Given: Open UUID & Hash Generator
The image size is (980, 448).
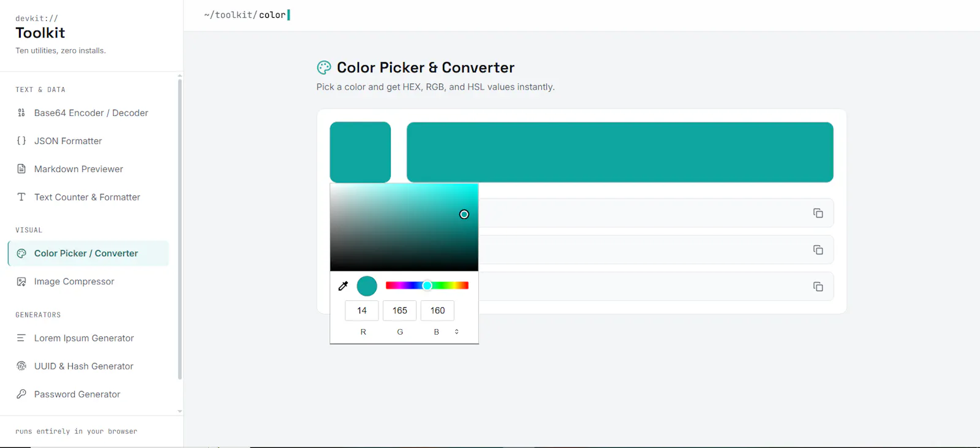Looking at the screenshot, I should pos(88,366).
